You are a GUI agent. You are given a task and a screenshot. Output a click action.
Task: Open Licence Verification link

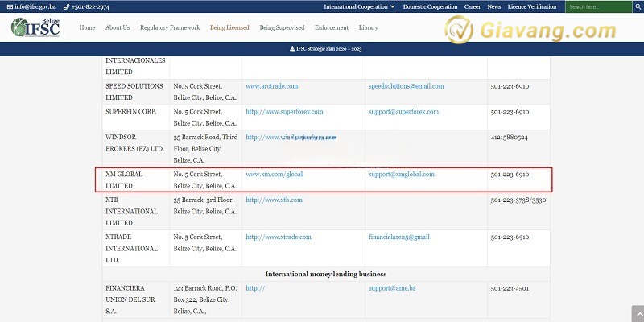click(x=556, y=6)
